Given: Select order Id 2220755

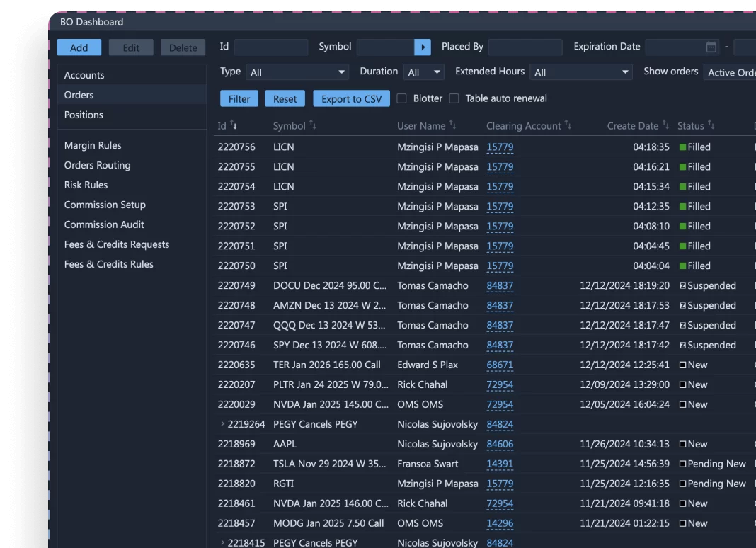Looking at the screenshot, I should click(236, 167).
